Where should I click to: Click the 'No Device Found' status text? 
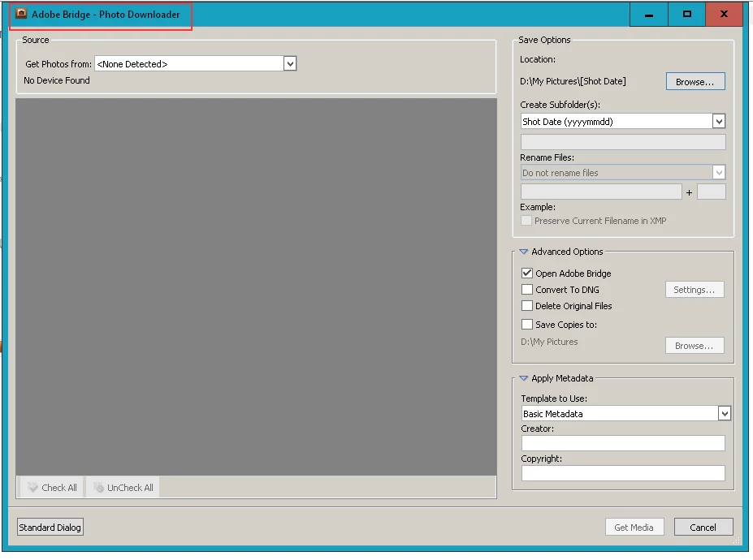(57, 80)
